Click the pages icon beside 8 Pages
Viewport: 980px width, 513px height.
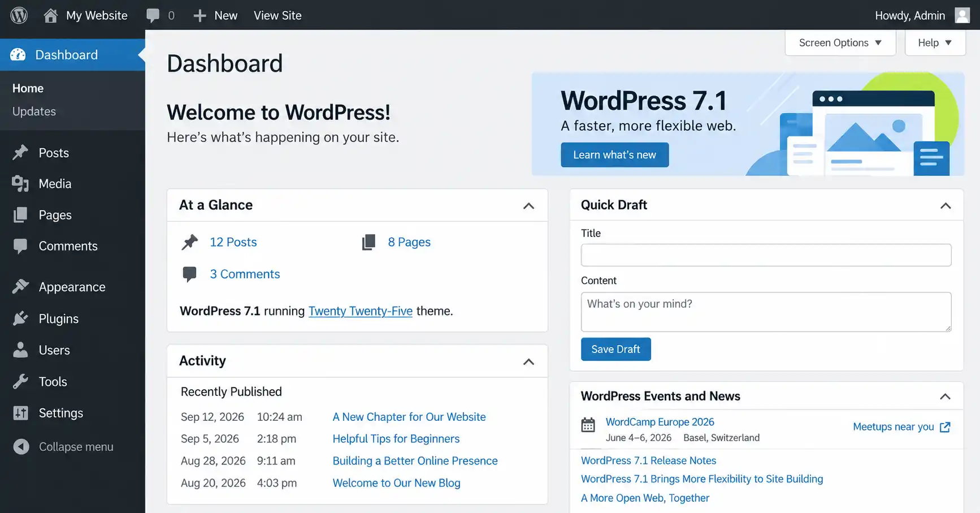pos(368,242)
